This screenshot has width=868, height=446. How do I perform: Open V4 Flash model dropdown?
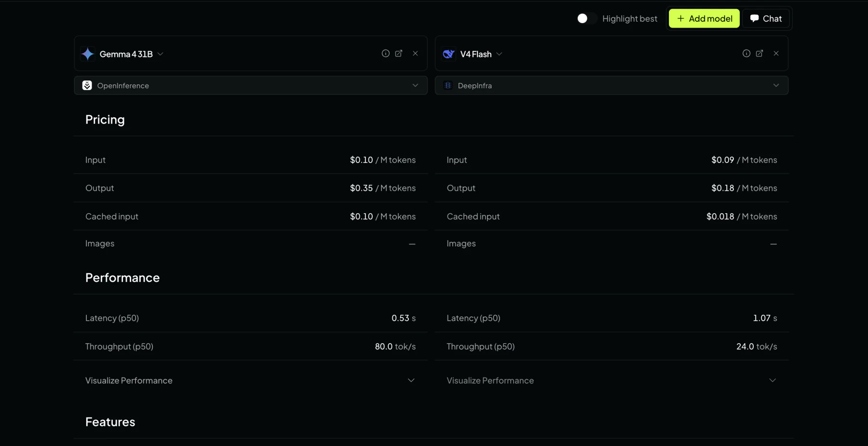500,54
